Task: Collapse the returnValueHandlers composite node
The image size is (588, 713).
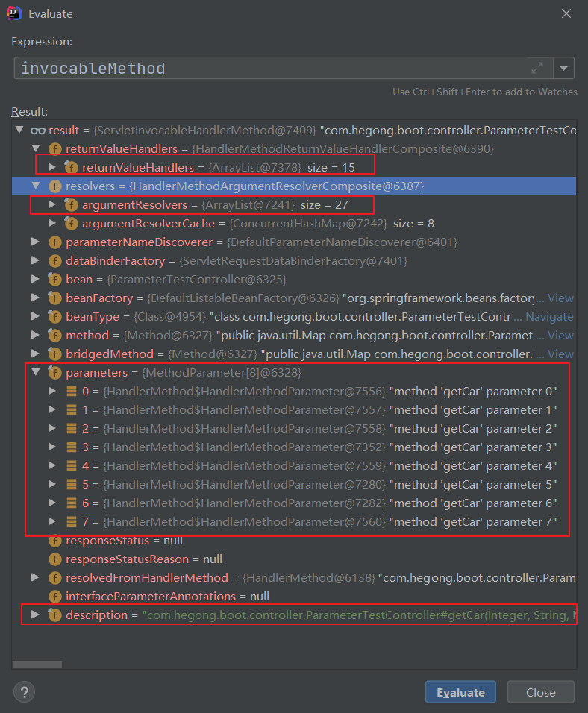Action: (x=36, y=148)
